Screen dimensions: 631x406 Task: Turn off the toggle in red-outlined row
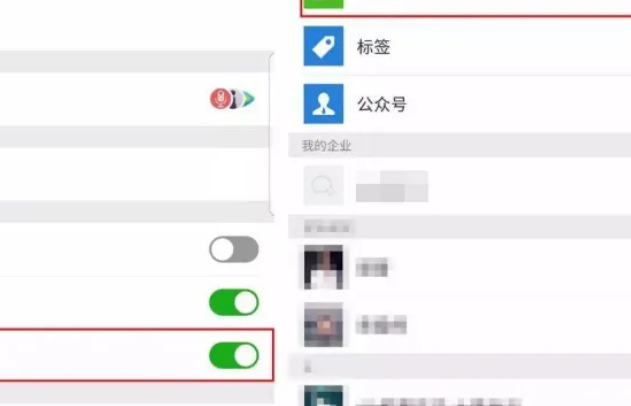(234, 355)
